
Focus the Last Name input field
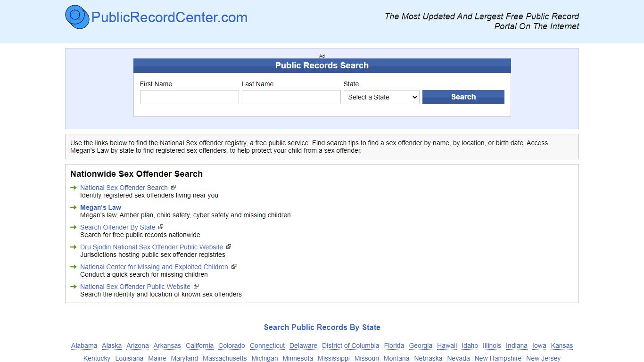click(x=291, y=97)
